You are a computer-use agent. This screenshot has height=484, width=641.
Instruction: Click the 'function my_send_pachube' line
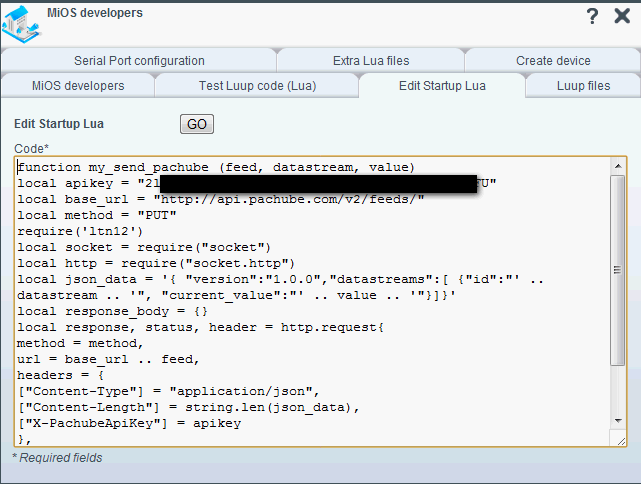[216, 167]
